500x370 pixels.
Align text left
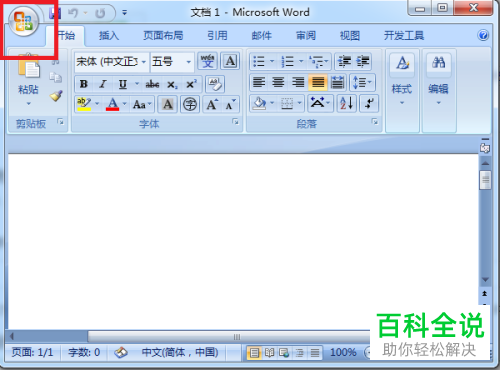pos(259,82)
